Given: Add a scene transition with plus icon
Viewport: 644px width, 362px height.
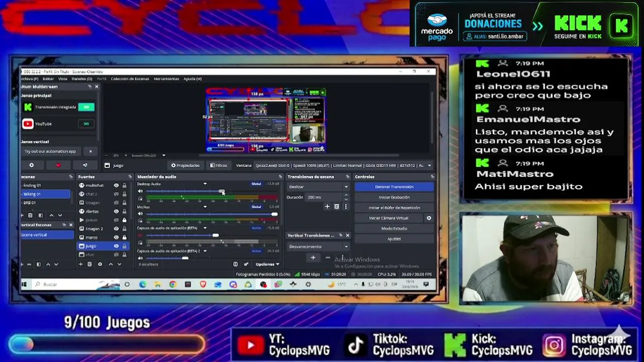Looking at the screenshot, I should tap(327, 207).
